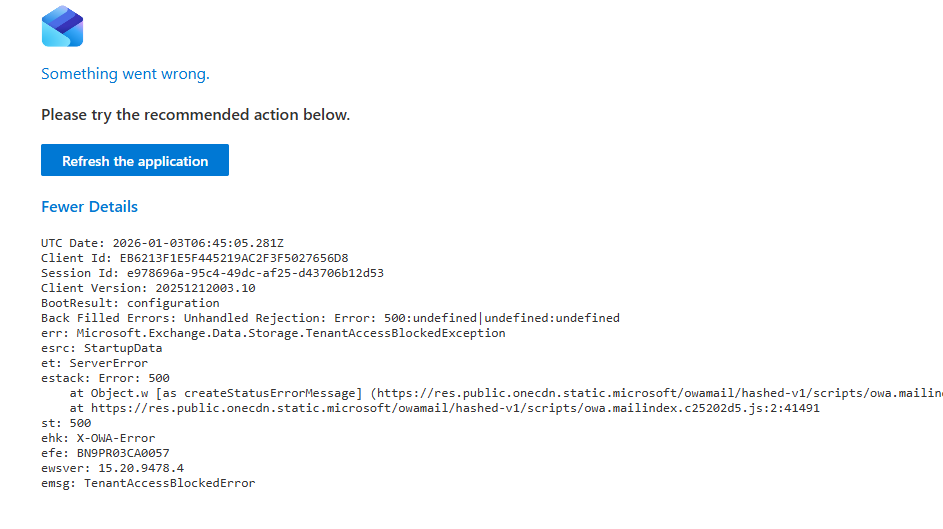
Task: Collapse the Fewer Details link
Action: click(89, 207)
